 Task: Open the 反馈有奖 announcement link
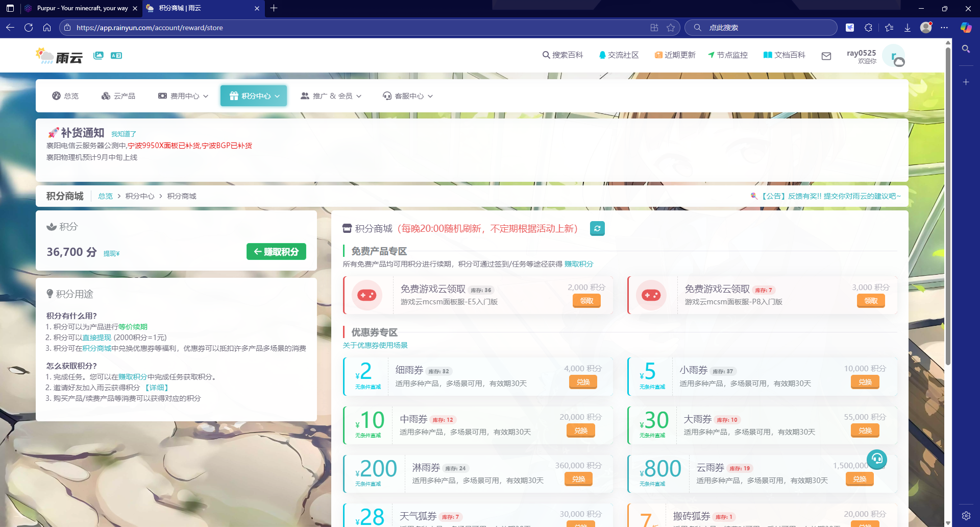(826, 196)
